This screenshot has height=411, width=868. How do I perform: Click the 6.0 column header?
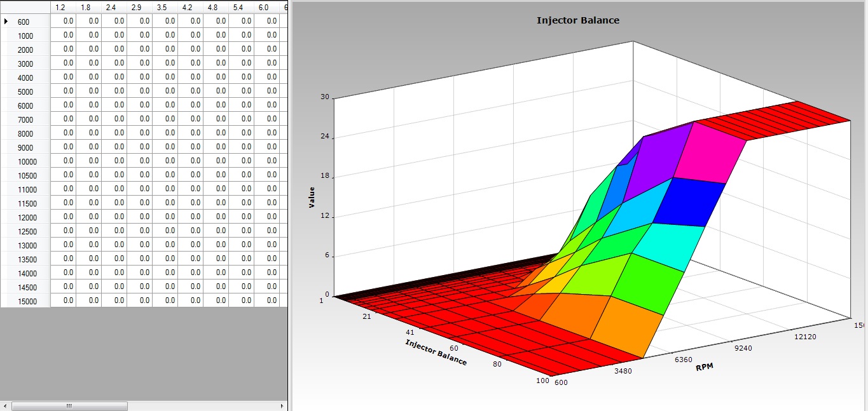click(263, 7)
